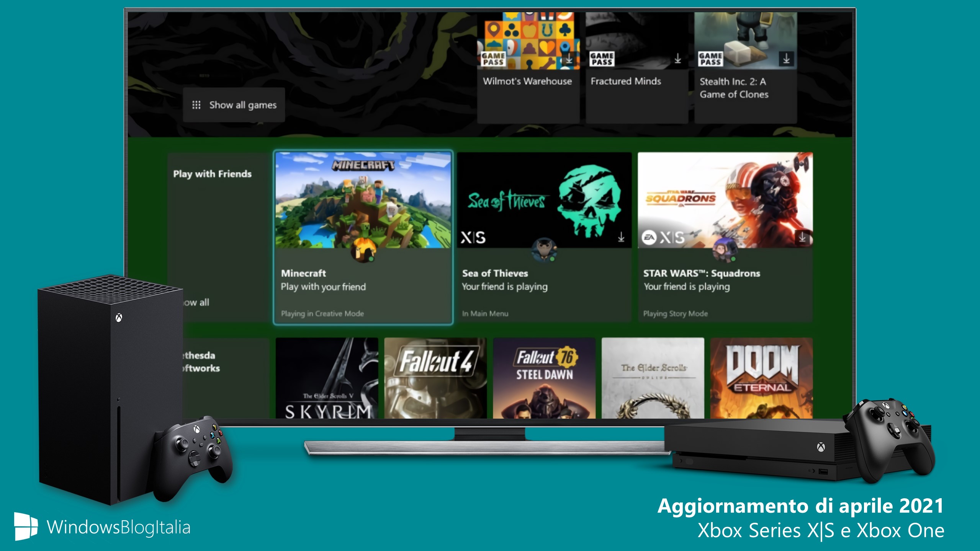Click friend avatar on Minecraft card
This screenshot has width=980, height=551.
coord(363,250)
